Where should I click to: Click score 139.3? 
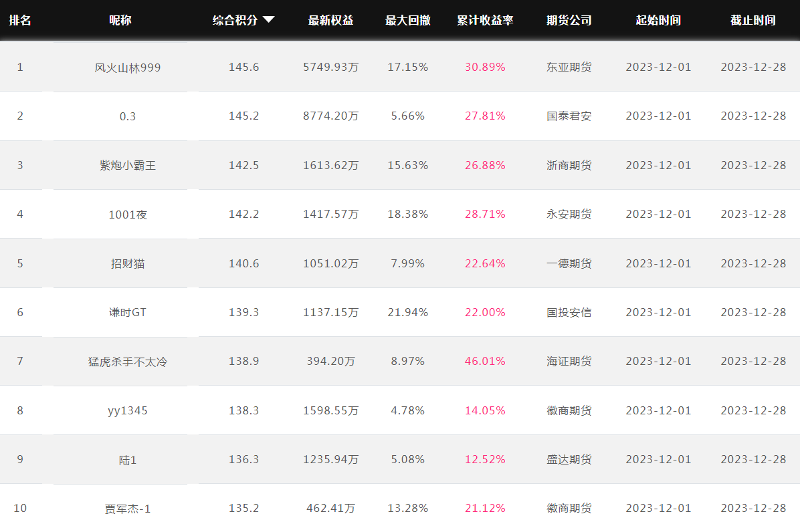pos(244,312)
